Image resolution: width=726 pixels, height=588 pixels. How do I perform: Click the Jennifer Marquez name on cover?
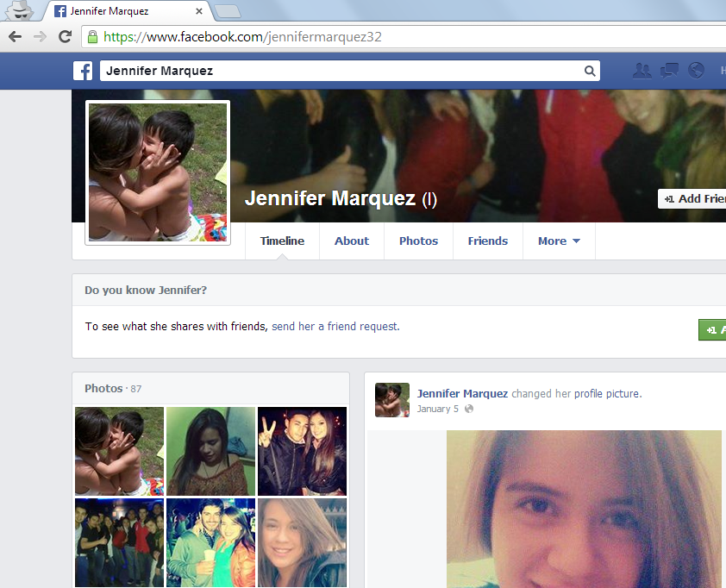click(x=330, y=198)
